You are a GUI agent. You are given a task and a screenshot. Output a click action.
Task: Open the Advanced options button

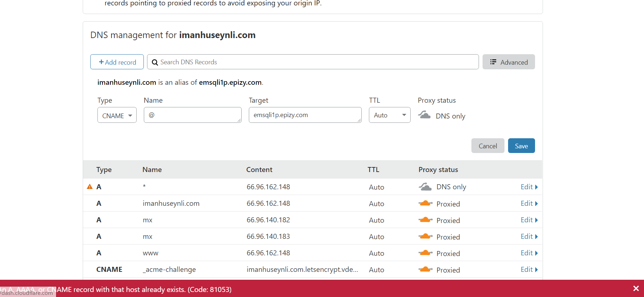point(508,62)
